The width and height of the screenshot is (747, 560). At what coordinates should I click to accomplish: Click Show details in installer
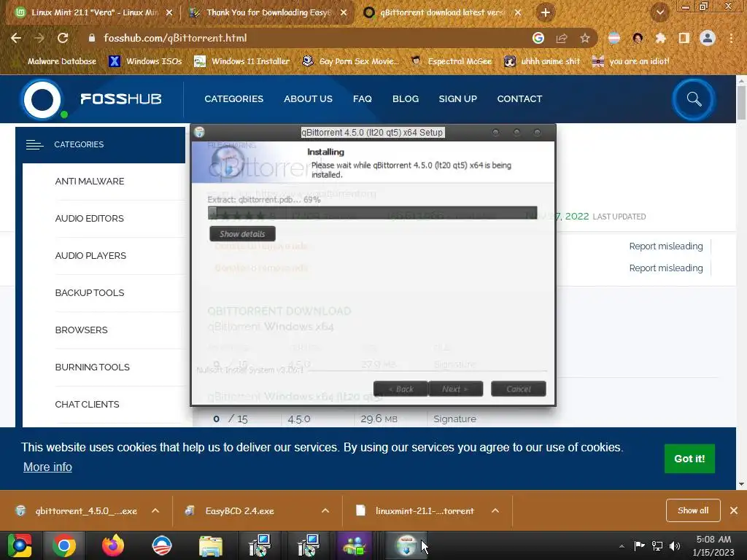coord(242,234)
